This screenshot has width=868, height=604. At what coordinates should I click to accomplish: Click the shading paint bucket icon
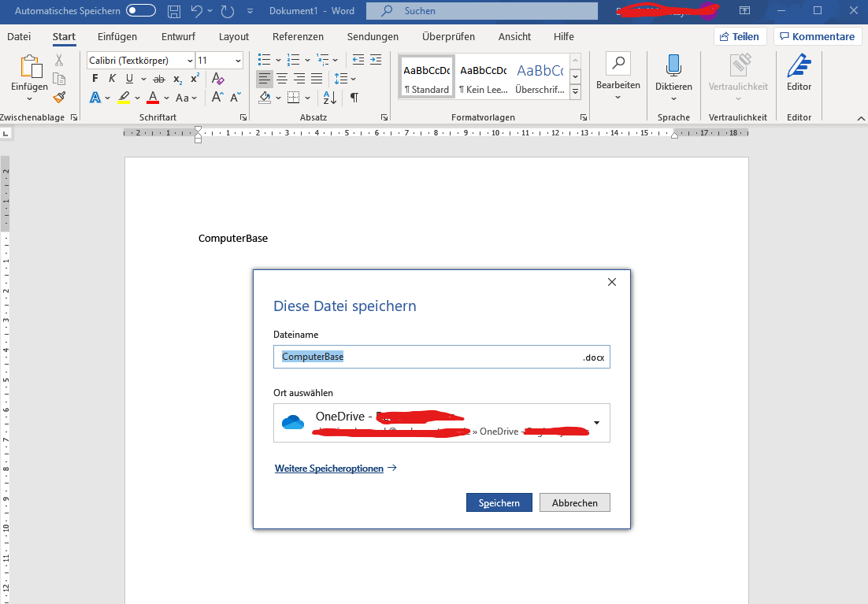pos(265,98)
